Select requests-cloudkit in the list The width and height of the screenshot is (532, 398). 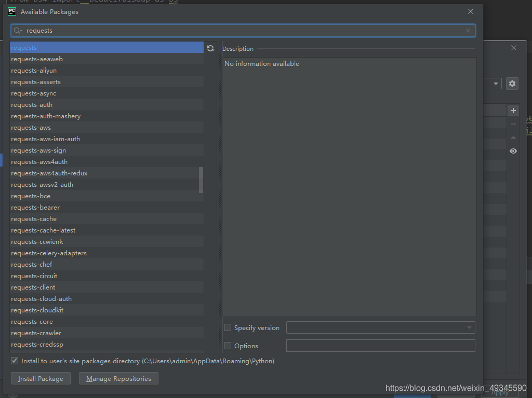(x=107, y=310)
